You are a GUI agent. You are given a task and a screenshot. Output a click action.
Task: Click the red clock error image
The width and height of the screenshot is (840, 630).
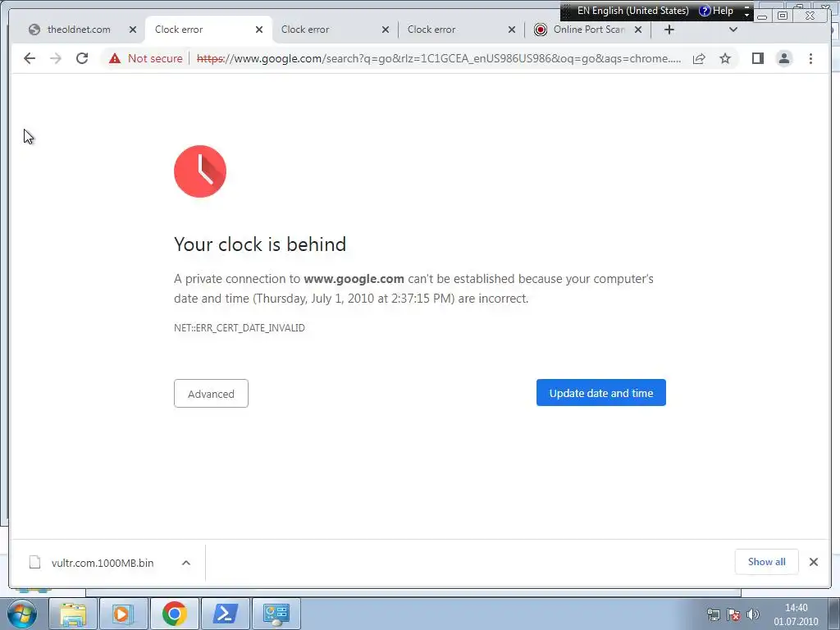click(x=200, y=171)
